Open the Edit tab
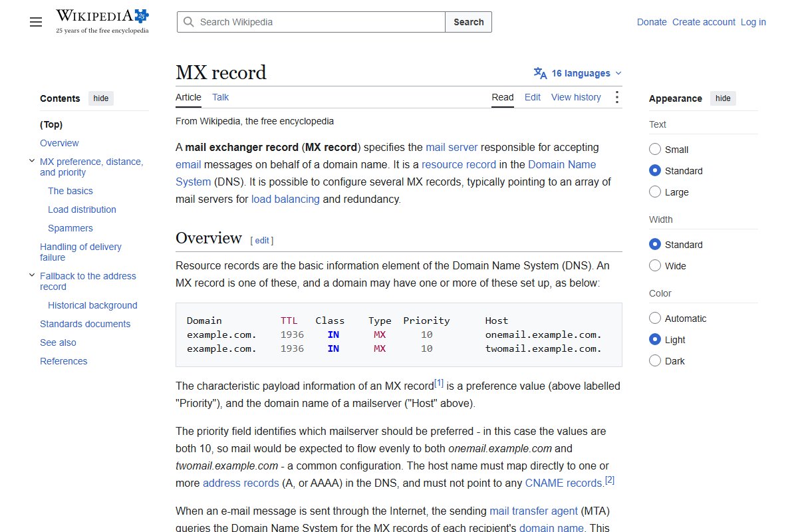The width and height of the screenshot is (798, 532). (x=533, y=97)
